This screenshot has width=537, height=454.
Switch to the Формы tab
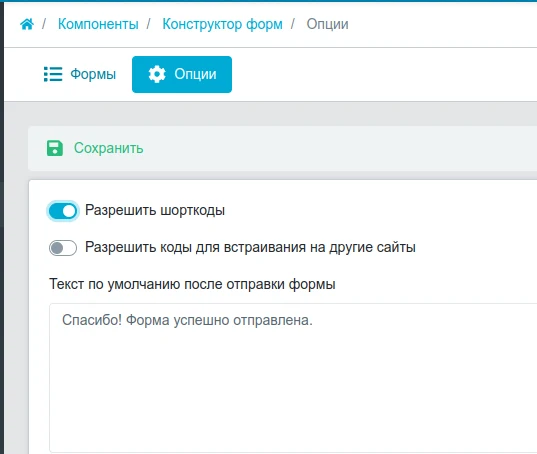80,74
